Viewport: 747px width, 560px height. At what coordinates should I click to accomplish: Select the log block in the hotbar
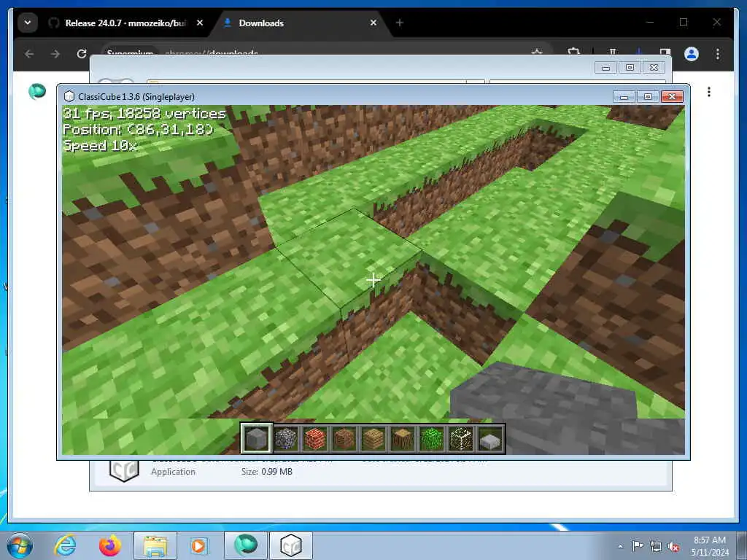(403, 438)
